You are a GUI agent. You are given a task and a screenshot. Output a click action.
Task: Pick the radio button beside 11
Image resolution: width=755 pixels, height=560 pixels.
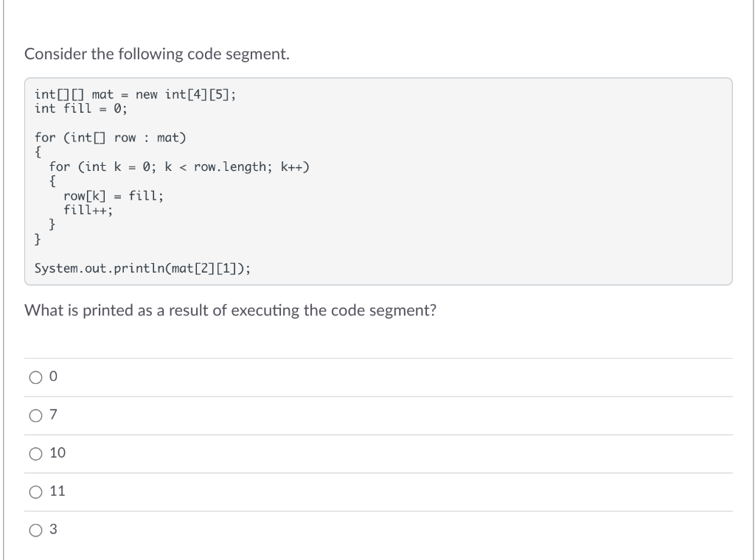tap(35, 491)
